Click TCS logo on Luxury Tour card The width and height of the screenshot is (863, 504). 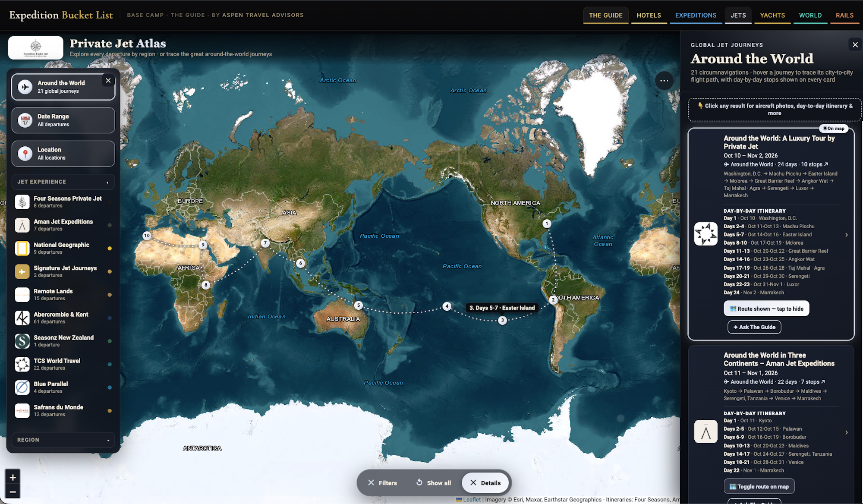click(706, 234)
